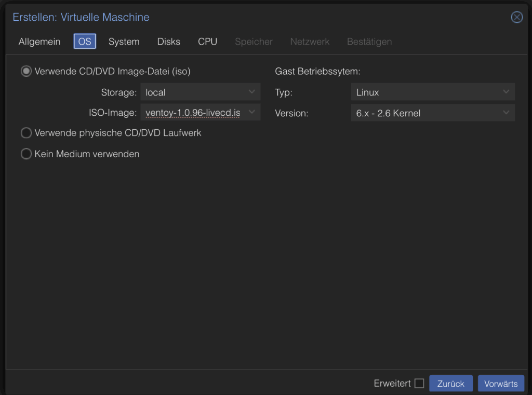Click the ISO-Image dropdown arrow
Screen dimensions: 532x395
tap(252, 112)
